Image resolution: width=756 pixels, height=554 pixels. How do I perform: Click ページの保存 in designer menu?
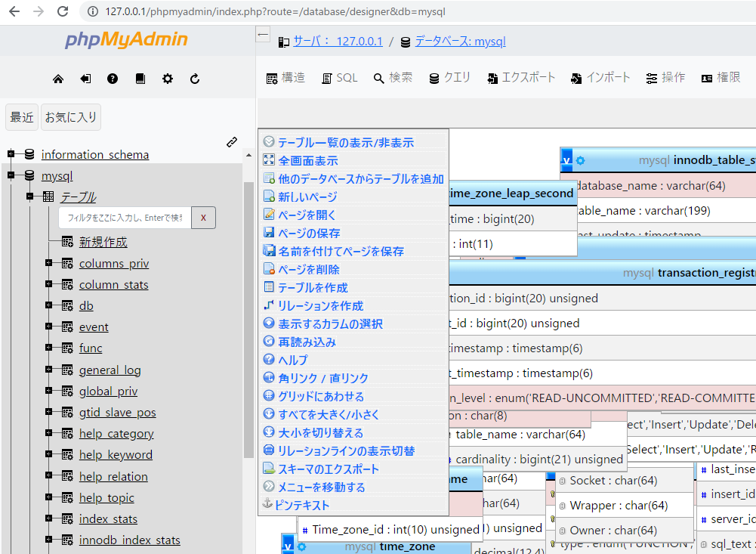coord(309,233)
